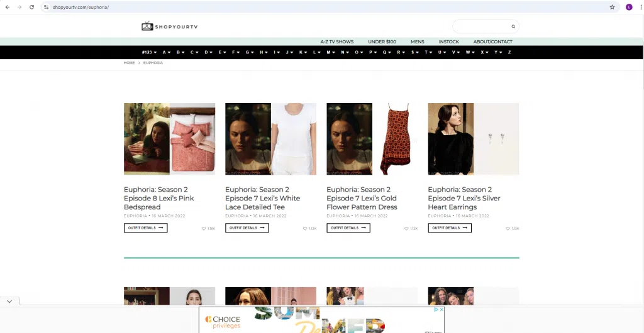Open Lexi's Pink Bedspread post title
The image size is (644, 333).
(x=159, y=199)
